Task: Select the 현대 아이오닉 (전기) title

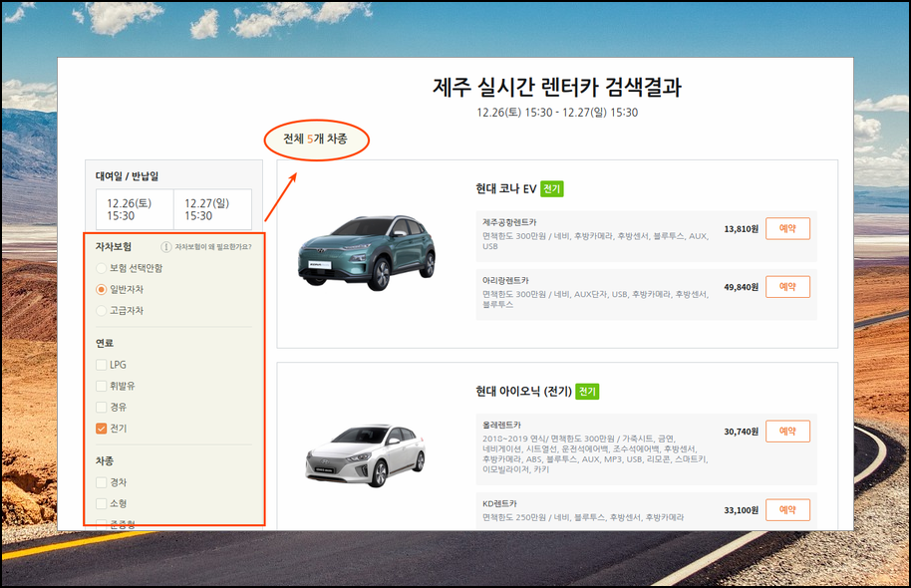Action: [523, 392]
